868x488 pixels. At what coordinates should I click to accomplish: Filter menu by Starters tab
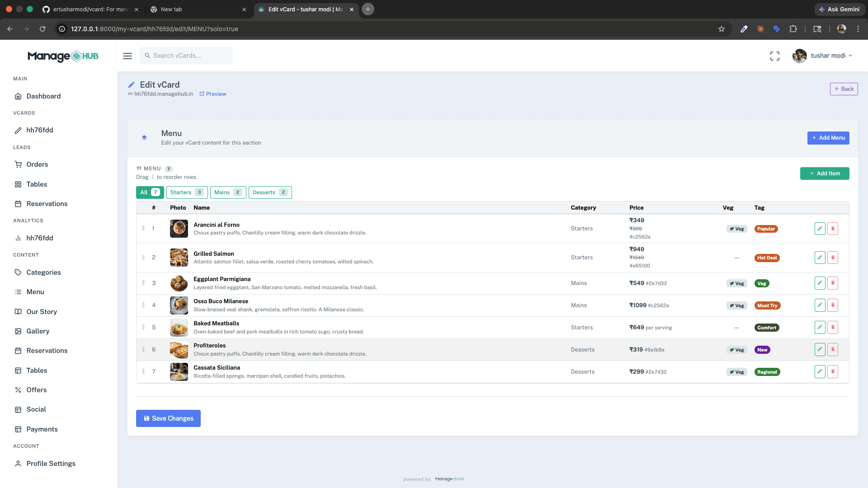coord(187,192)
